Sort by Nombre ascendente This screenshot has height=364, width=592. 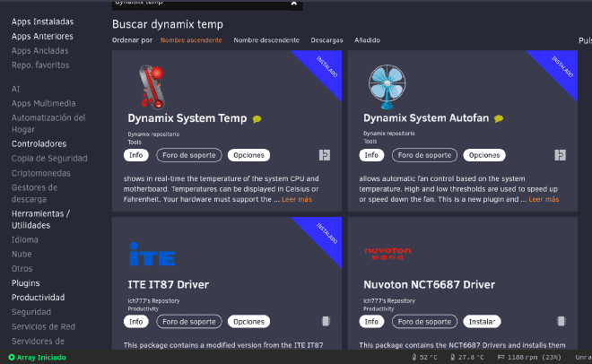(191, 40)
